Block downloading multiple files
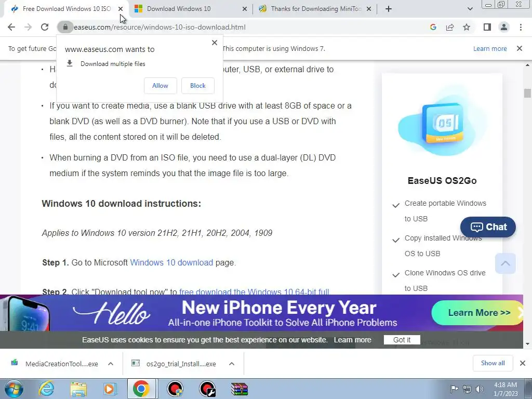 [x=198, y=86]
